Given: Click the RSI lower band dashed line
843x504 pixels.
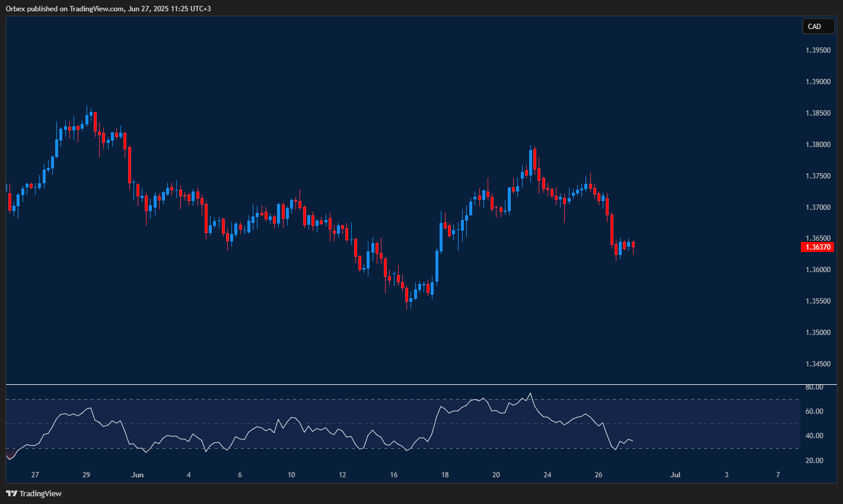Looking at the screenshot, I should [x=356, y=449].
